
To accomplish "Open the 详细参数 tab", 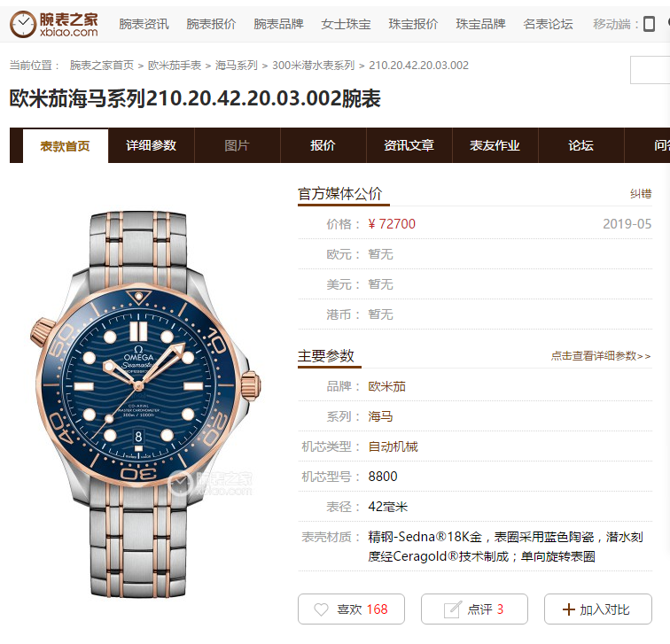I will (x=152, y=145).
